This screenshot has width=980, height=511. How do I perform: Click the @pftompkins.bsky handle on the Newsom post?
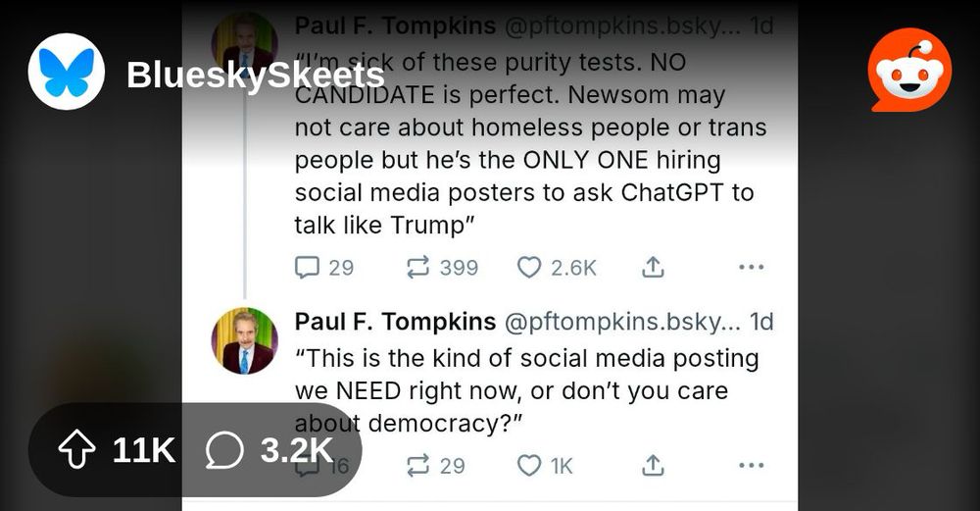621,26
